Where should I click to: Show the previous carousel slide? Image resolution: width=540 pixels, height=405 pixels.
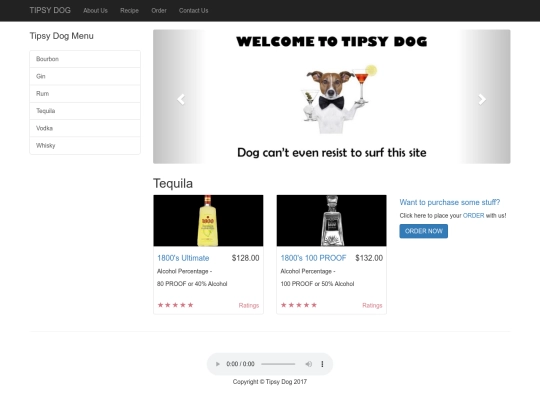181,99
